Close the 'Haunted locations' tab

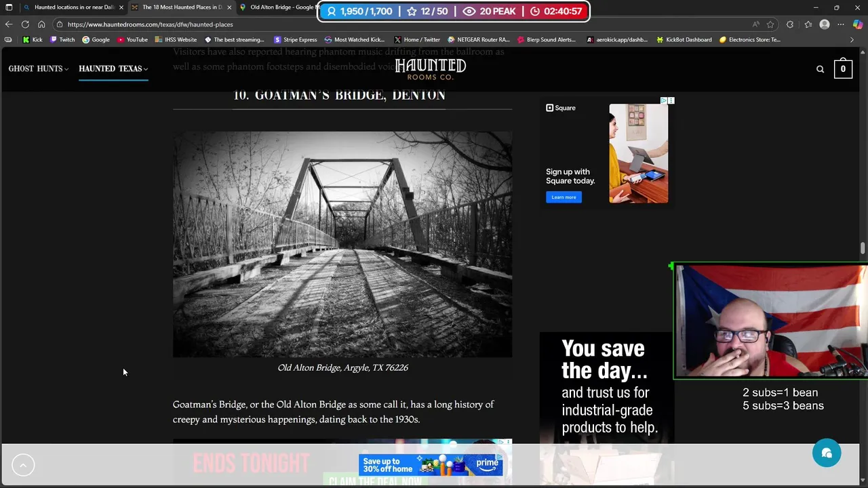pyautogui.click(x=121, y=7)
